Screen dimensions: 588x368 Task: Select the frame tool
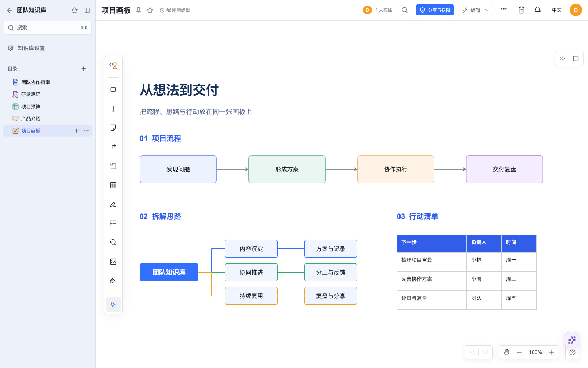tap(113, 166)
